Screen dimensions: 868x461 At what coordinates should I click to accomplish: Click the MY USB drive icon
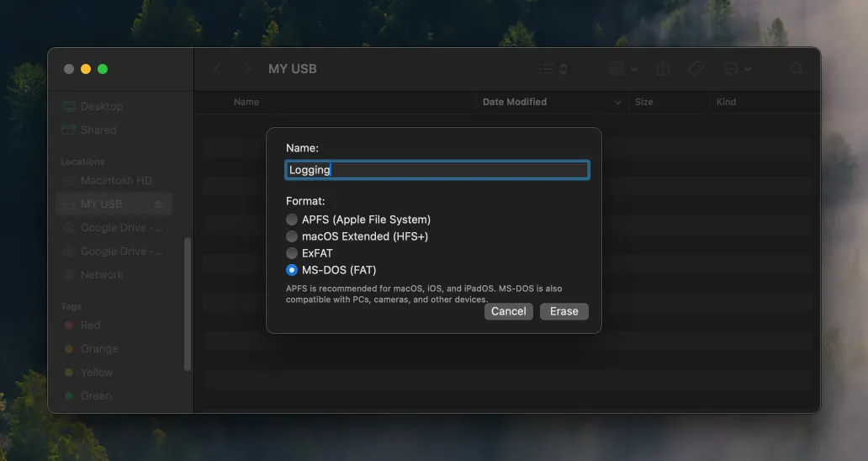69,204
